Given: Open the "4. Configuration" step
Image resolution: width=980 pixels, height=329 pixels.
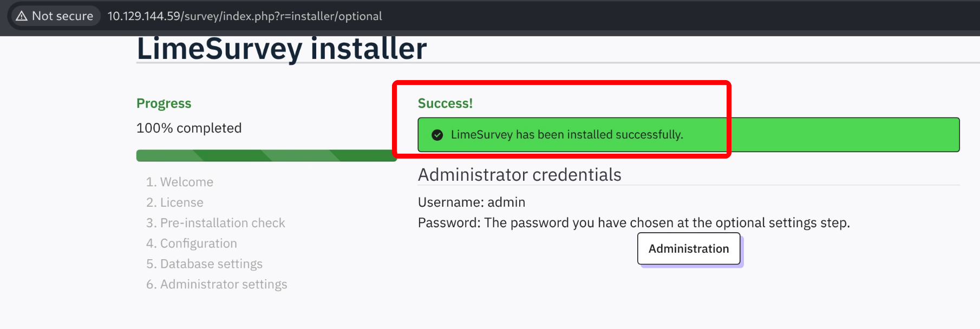Looking at the screenshot, I should [x=192, y=244].
